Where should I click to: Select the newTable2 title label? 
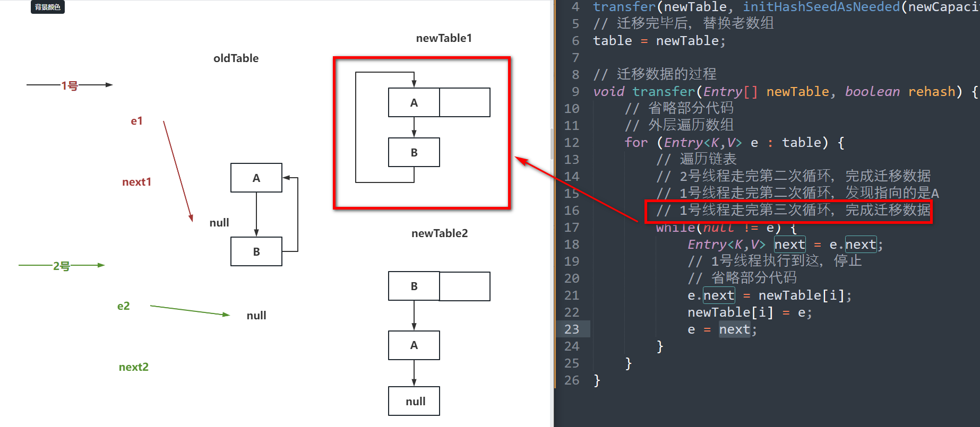point(440,233)
